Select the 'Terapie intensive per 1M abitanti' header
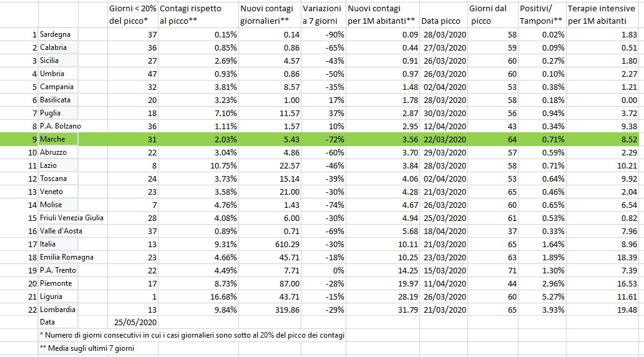 [x=603, y=14]
